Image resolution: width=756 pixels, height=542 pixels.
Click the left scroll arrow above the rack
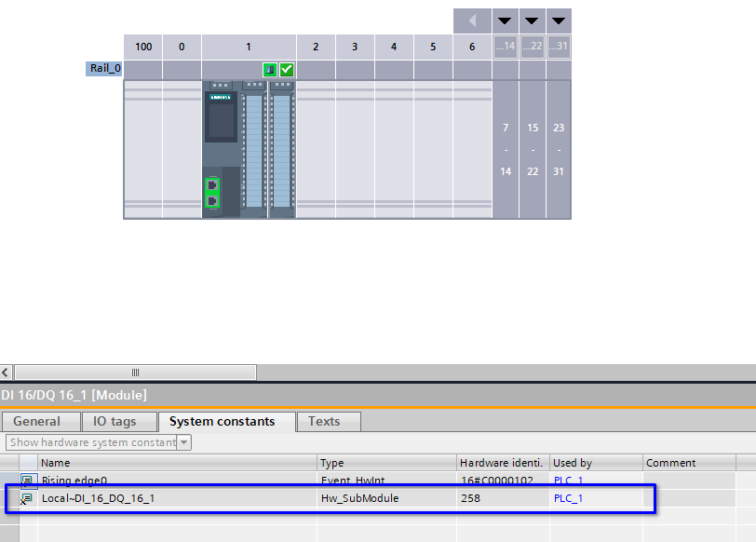click(472, 20)
